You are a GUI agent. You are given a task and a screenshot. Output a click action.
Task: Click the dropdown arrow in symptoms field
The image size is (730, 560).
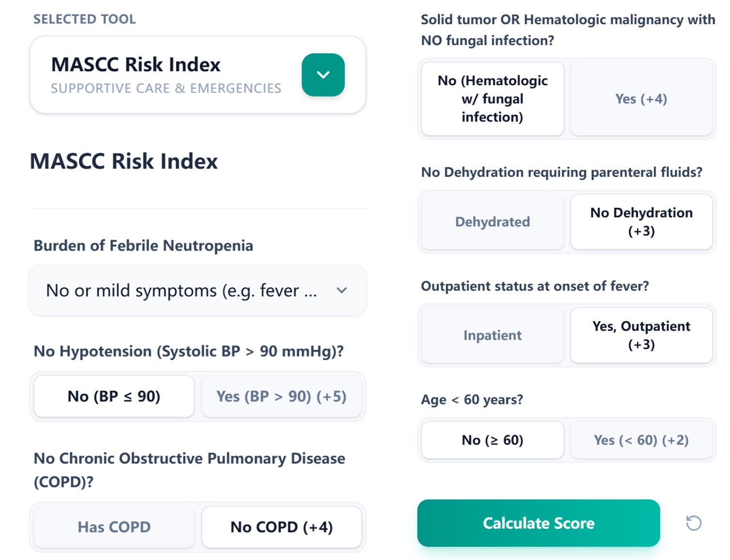coord(342,291)
